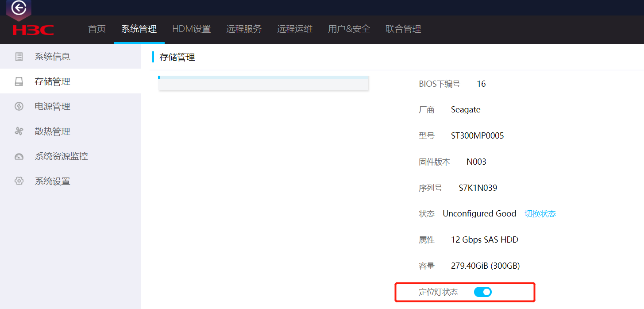Image resolution: width=644 pixels, height=309 pixels.
Task: Switch to the HDM设置 tab
Action: 191,29
